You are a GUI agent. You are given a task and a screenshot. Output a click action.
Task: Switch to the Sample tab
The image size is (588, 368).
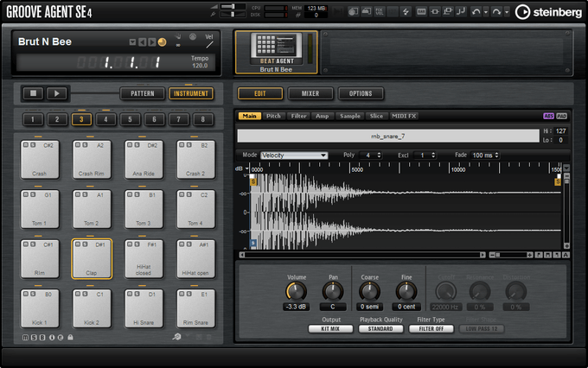pyautogui.click(x=350, y=116)
